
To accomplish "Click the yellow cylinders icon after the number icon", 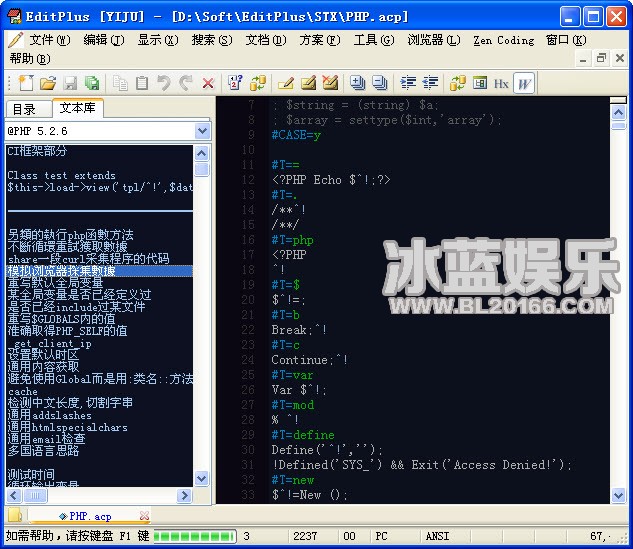I will pyautogui.click(x=258, y=83).
